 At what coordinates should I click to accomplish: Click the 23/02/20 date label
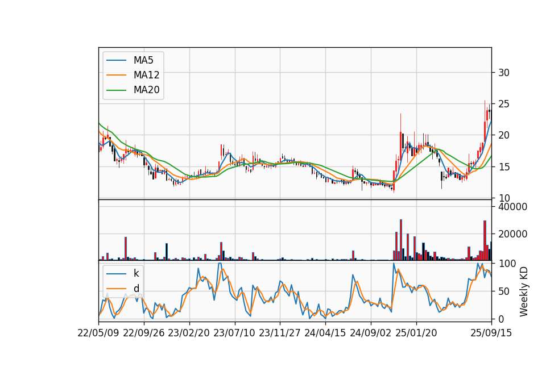pos(189,333)
